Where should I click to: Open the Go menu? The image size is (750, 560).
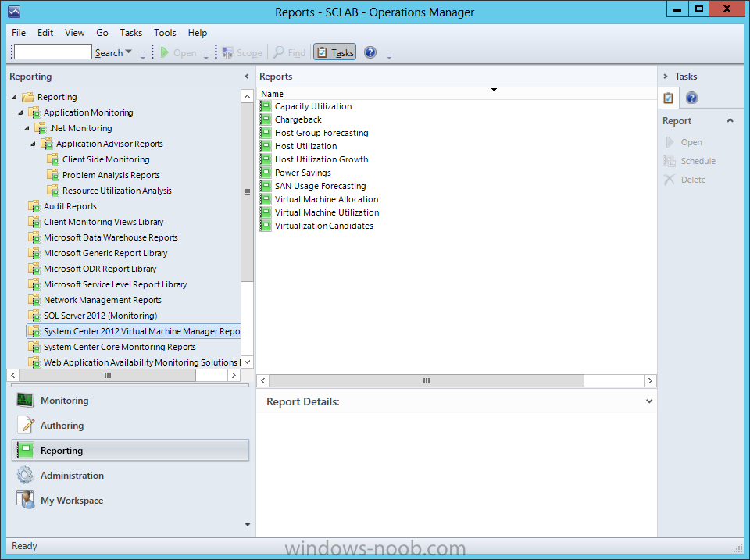coord(102,33)
